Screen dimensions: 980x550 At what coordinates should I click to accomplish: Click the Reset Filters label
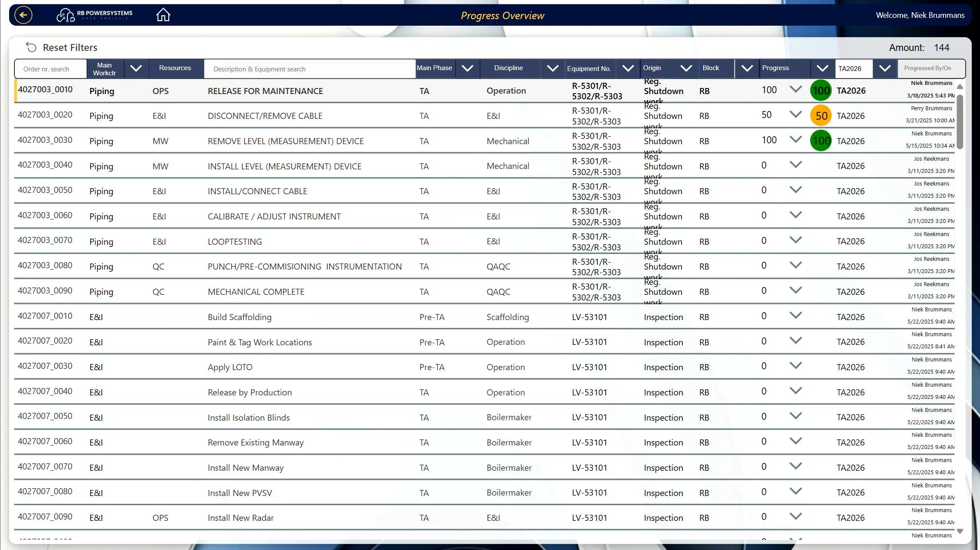click(70, 47)
